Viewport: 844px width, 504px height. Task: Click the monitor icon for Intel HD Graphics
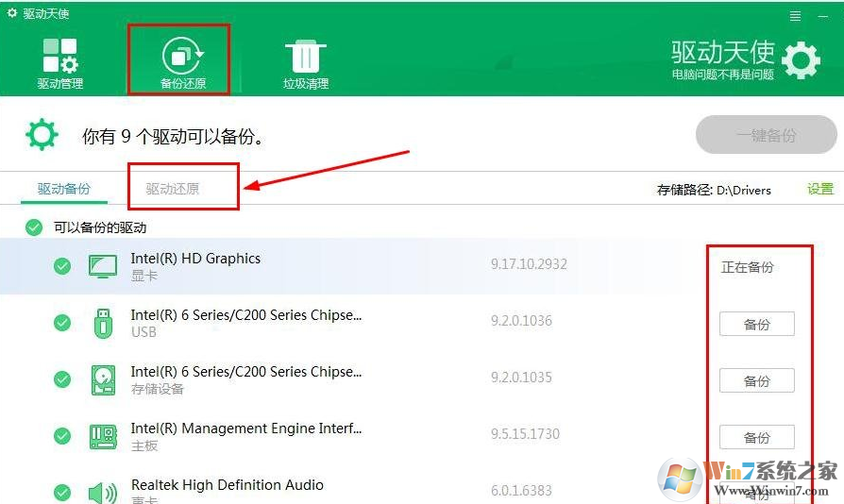[x=102, y=266]
